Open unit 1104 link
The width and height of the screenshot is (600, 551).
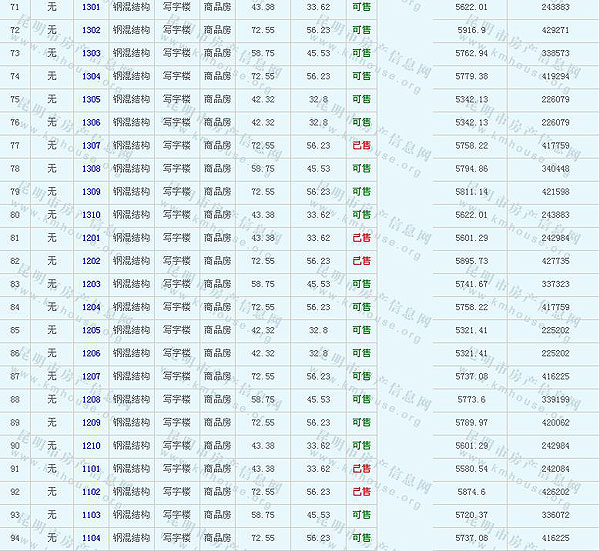point(91,537)
